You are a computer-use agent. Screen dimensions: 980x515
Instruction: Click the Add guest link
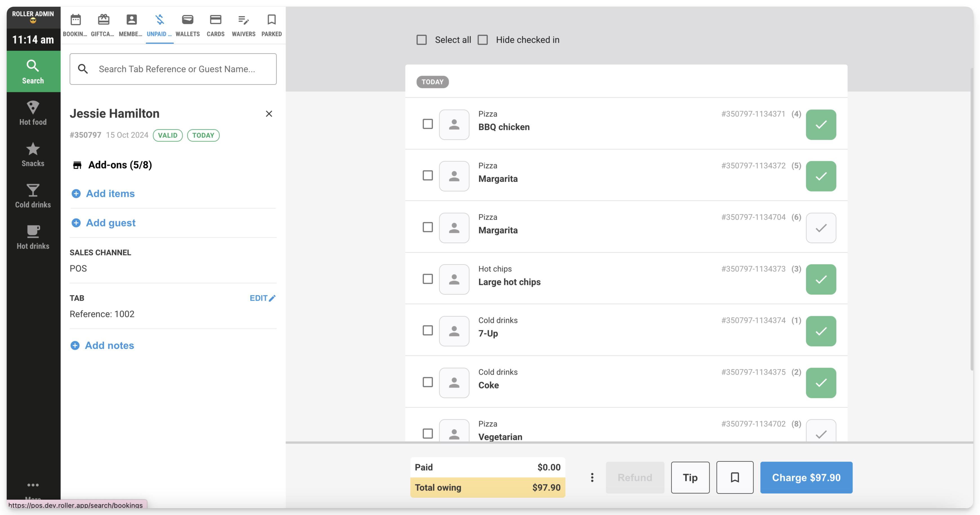[104, 223]
